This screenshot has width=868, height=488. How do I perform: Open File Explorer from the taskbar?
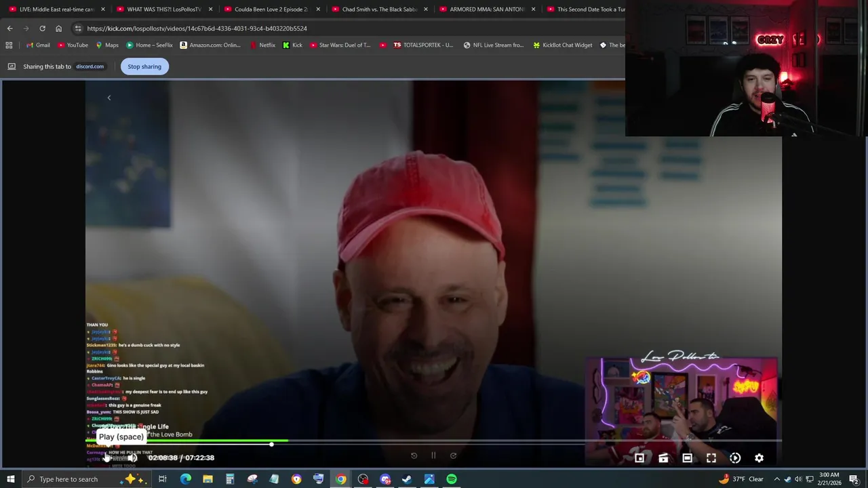click(x=208, y=479)
